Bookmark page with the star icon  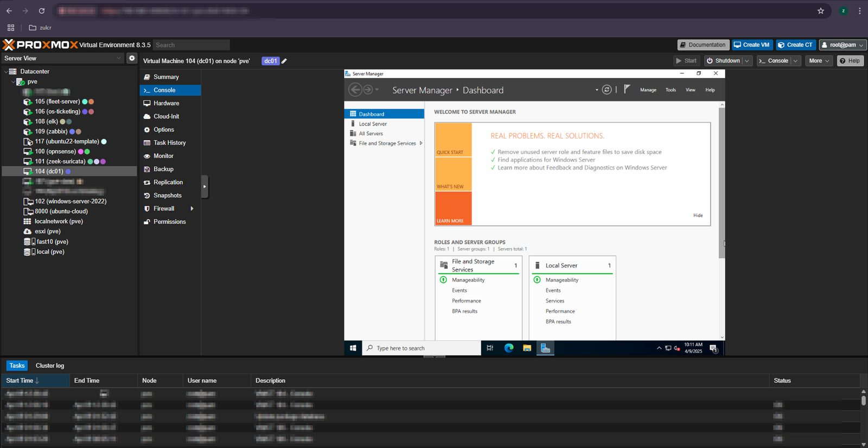(821, 11)
